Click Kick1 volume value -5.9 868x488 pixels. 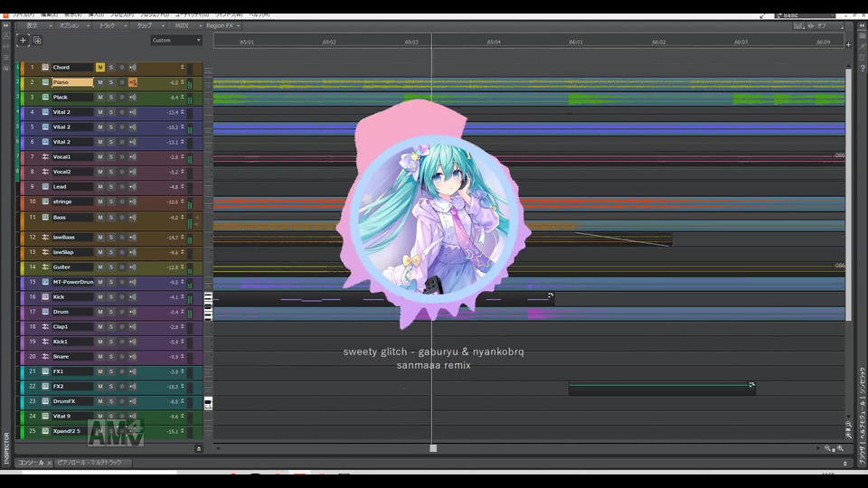pyautogui.click(x=174, y=342)
